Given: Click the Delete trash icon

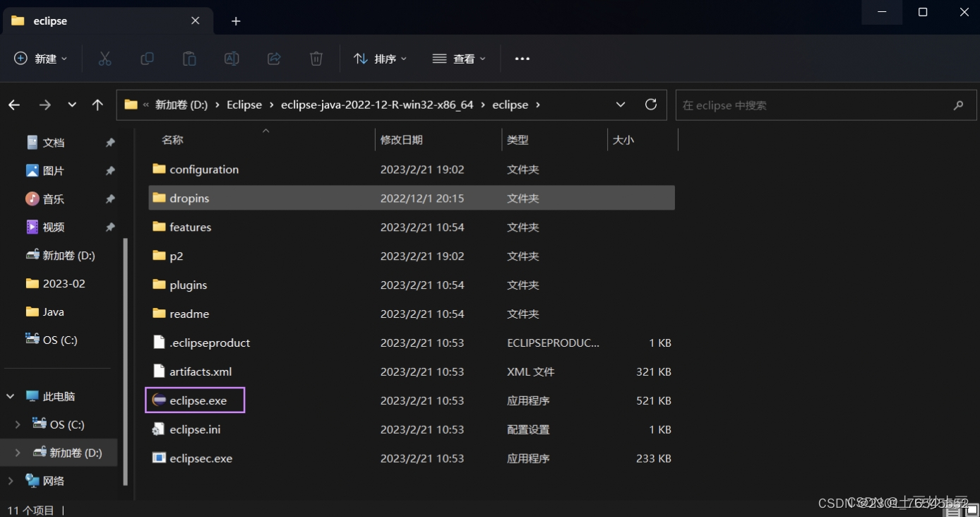Looking at the screenshot, I should tap(316, 59).
